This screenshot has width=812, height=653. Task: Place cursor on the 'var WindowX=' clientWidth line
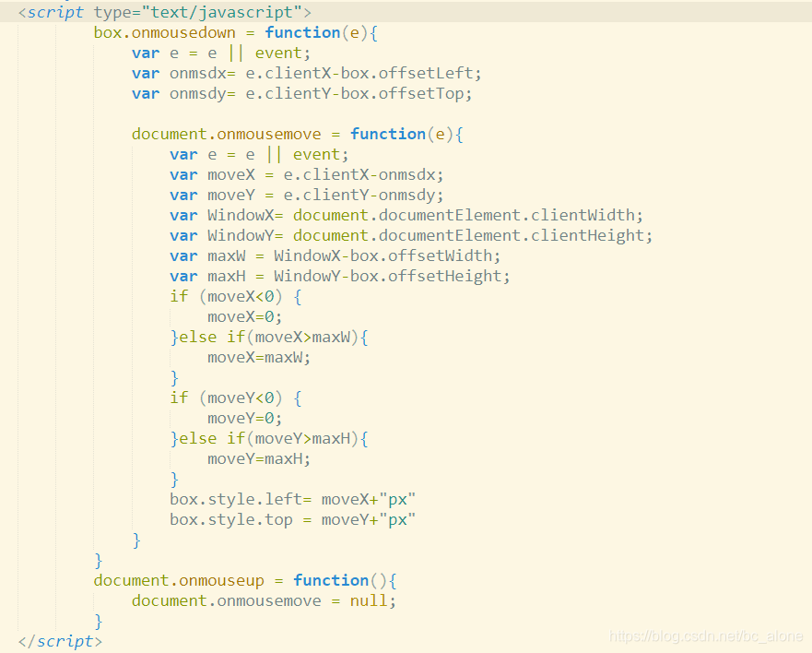[x=406, y=215]
